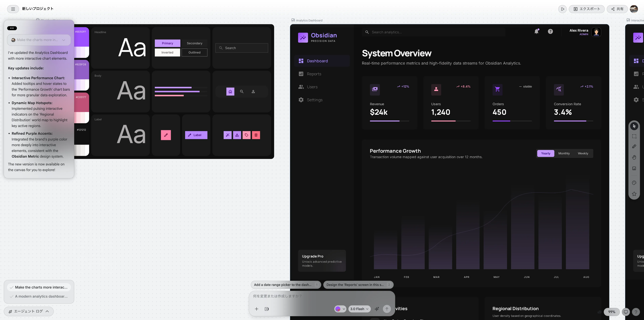Switch chart to Monthly view

564,153
